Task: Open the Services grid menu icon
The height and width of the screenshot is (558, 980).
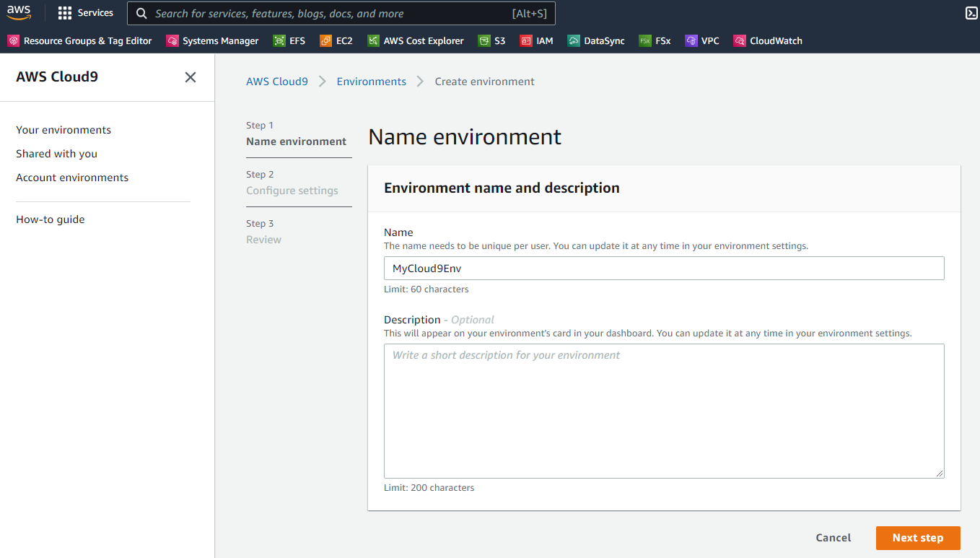Action: (65, 13)
